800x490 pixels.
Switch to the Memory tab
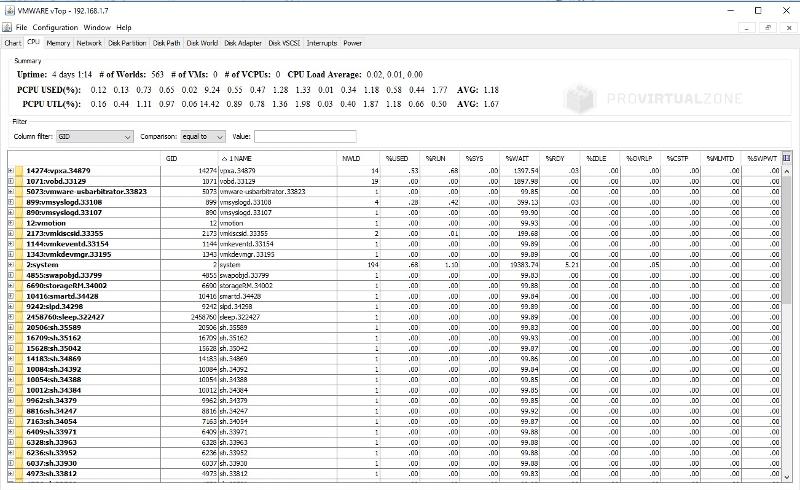point(58,43)
